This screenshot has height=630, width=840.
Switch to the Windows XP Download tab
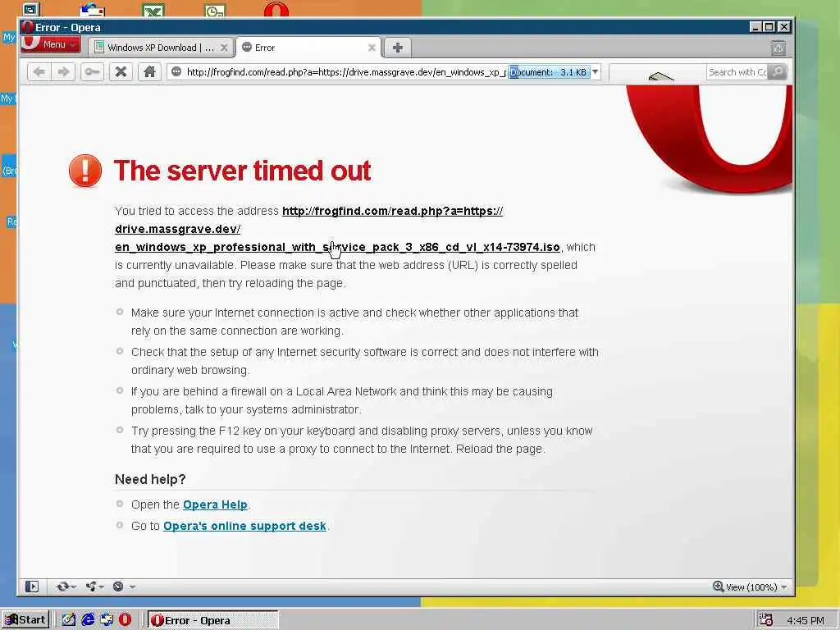coord(161,48)
